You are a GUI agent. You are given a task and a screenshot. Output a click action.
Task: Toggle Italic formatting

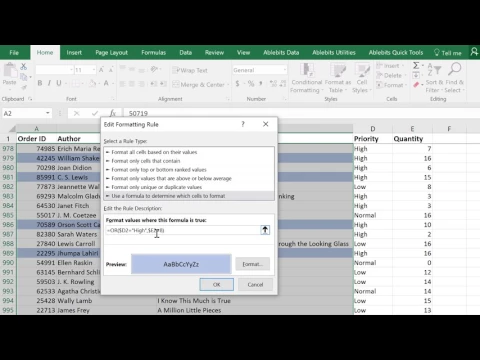pyautogui.click(x=49, y=83)
